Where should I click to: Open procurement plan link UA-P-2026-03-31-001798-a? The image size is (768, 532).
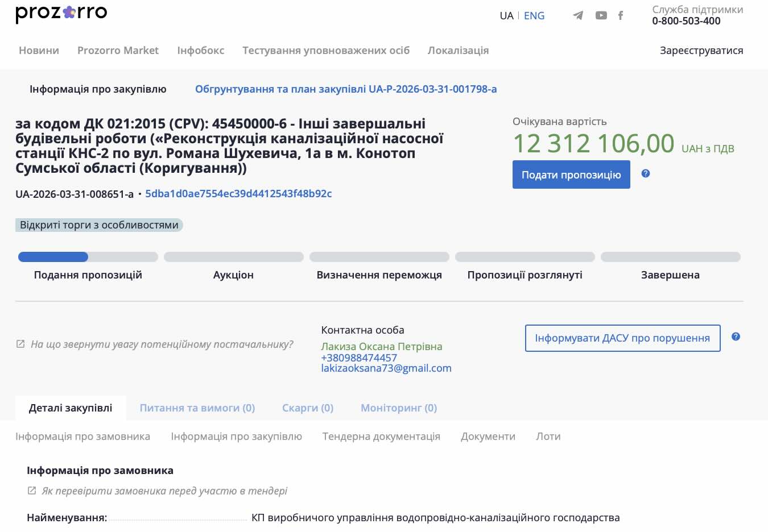point(346,89)
